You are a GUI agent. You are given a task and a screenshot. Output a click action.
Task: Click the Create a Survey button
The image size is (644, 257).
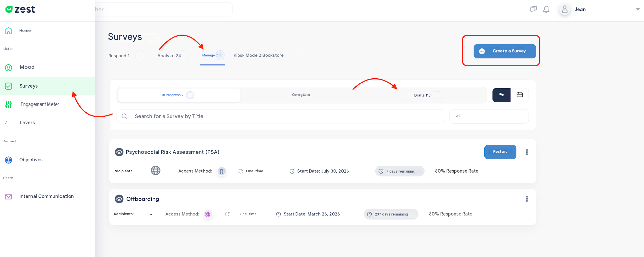pos(505,51)
